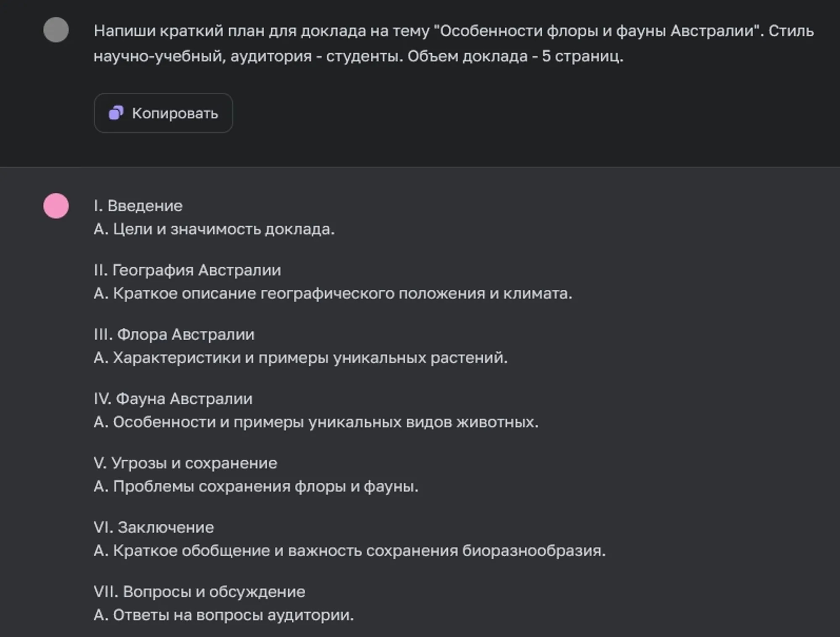
Task: Click the gray user avatar circle
Action: [56, 30]
